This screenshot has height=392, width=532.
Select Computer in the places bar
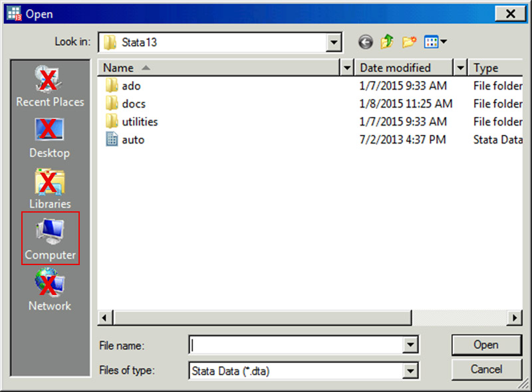[51, 238]
